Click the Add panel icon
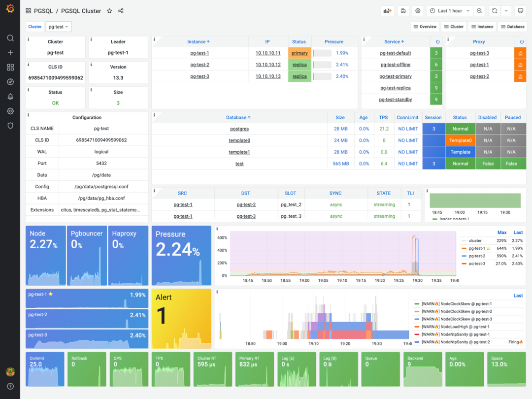 (x=388, y=11)
